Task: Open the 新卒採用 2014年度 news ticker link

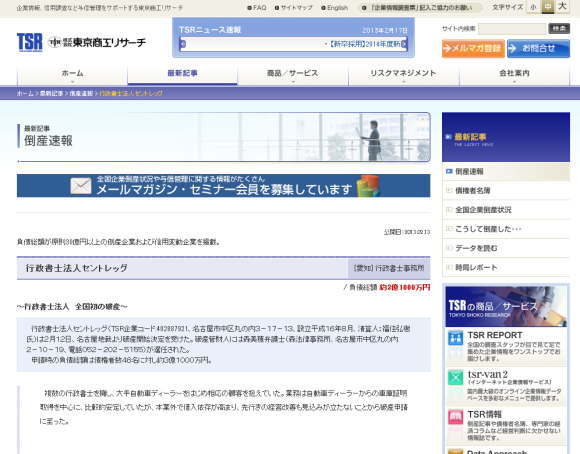Action: coord(364,44)
